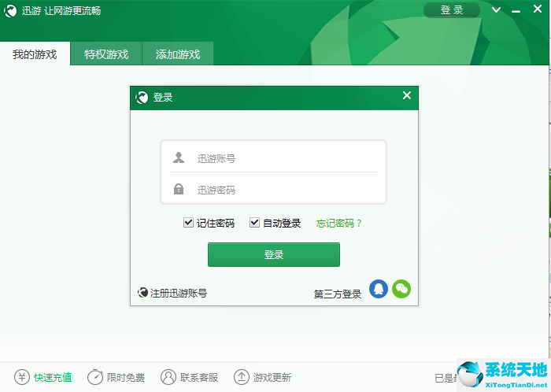This screenshot has height=392, width=551.
Task: Switch to the 添加游戏 tab
Action: point(178,54)
